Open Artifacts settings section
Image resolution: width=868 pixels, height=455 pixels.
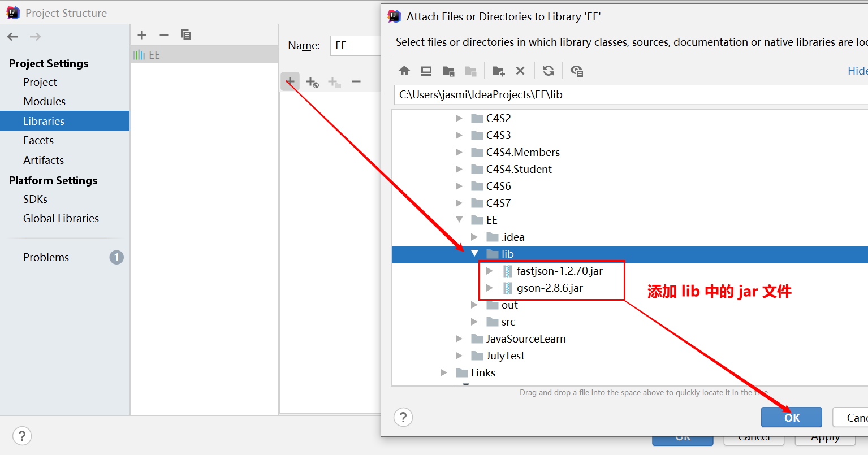[x=44, y=160]
